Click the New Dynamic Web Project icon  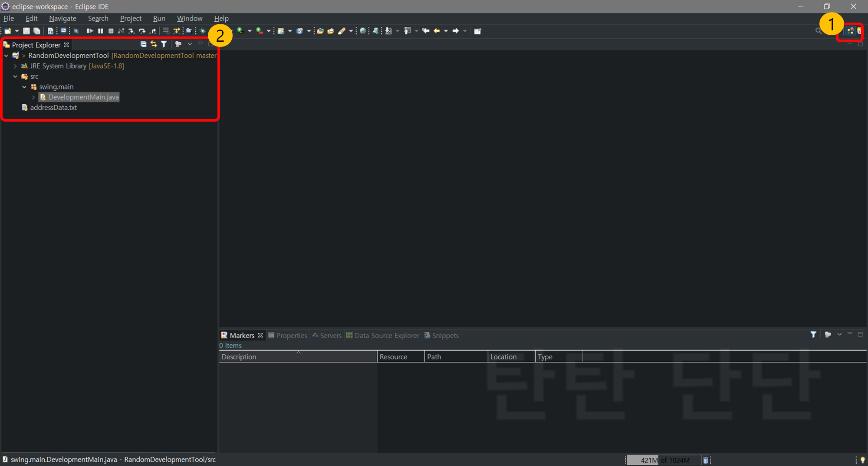coord(281,31)
